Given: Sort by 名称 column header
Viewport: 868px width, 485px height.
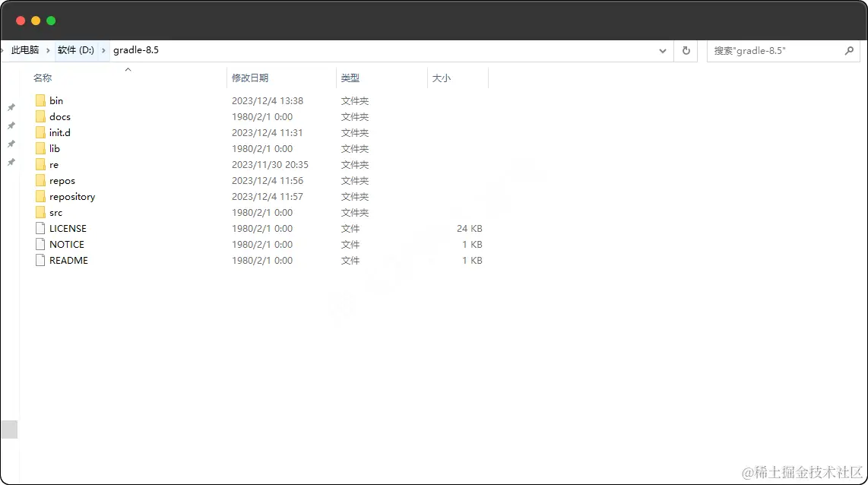Looking at the screenshot, I should coord(43,78).
